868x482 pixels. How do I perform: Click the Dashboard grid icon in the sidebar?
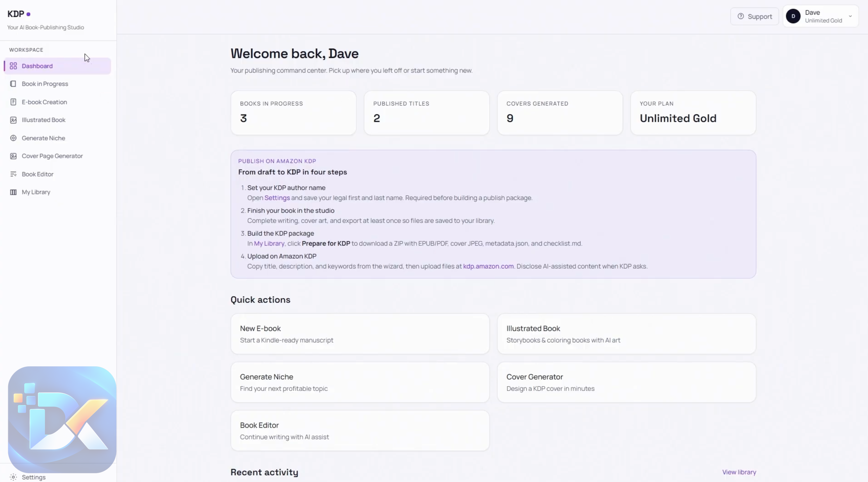[13, 66]
